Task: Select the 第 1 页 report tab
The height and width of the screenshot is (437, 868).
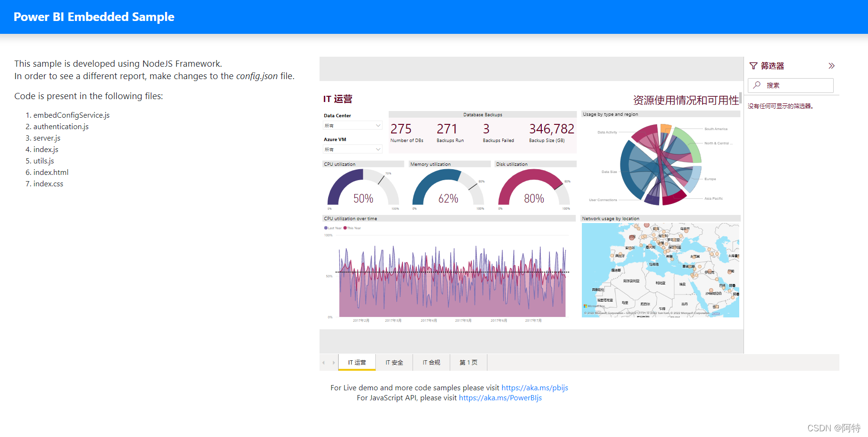Action: [x=468, y=362]
